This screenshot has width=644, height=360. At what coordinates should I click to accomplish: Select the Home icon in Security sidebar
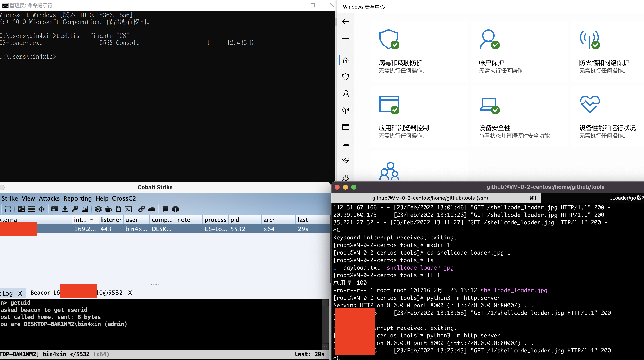click(x=346, y=60)
